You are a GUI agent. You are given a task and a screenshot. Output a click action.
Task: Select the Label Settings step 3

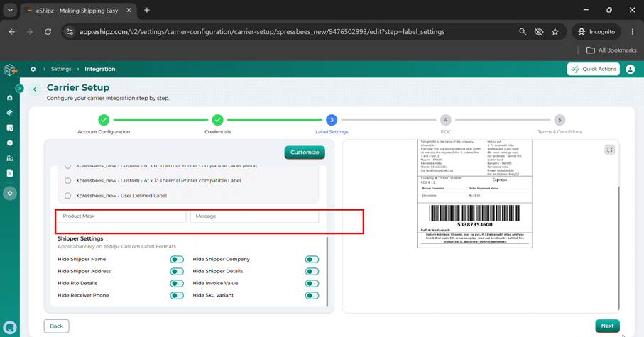click(332, 120)
